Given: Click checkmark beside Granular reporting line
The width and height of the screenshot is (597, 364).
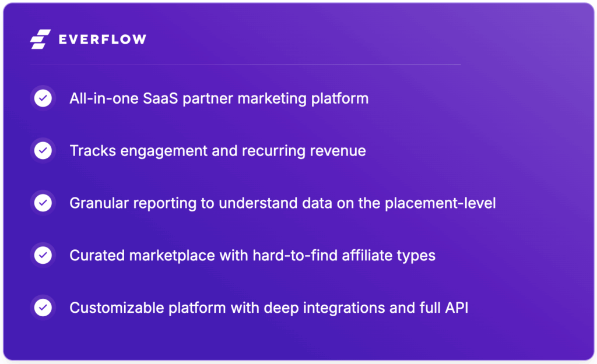Looking at the screenshot, I should (43, 203).
